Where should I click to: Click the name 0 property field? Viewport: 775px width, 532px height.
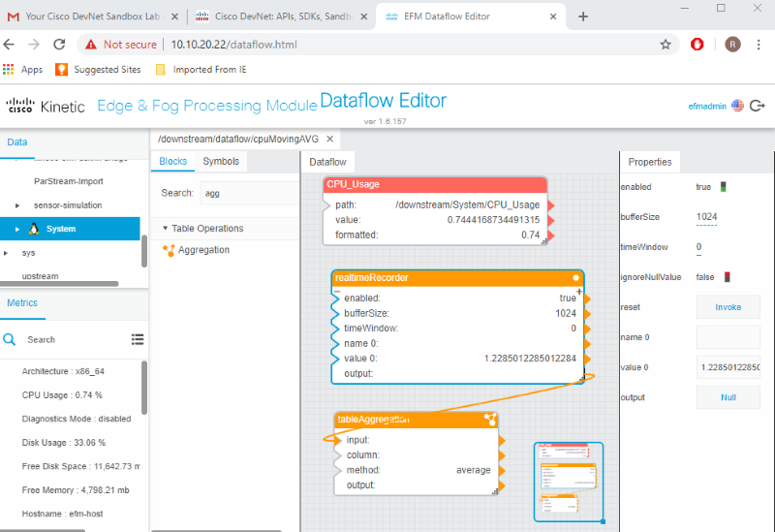tap(728, 337)
